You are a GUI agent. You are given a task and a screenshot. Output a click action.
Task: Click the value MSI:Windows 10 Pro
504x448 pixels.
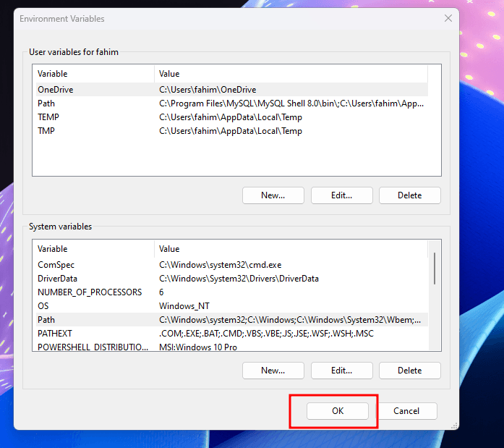198,347
